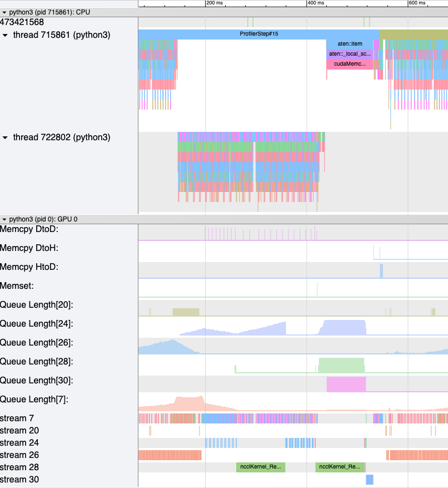Click the blue Memcpy HtoD bar
448x488 pixels.
click(x=381, y=269)
